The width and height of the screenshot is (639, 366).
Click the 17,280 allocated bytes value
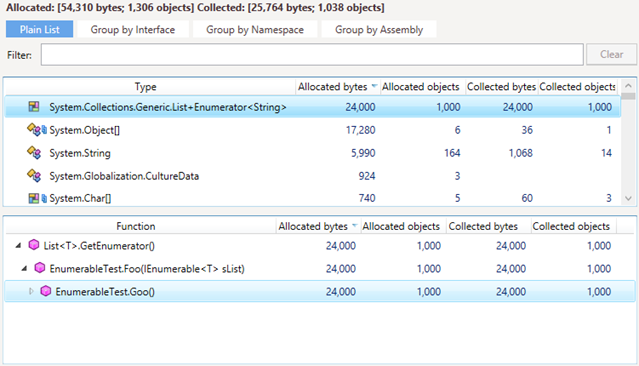pyautogui.click(x=361, y=130)
